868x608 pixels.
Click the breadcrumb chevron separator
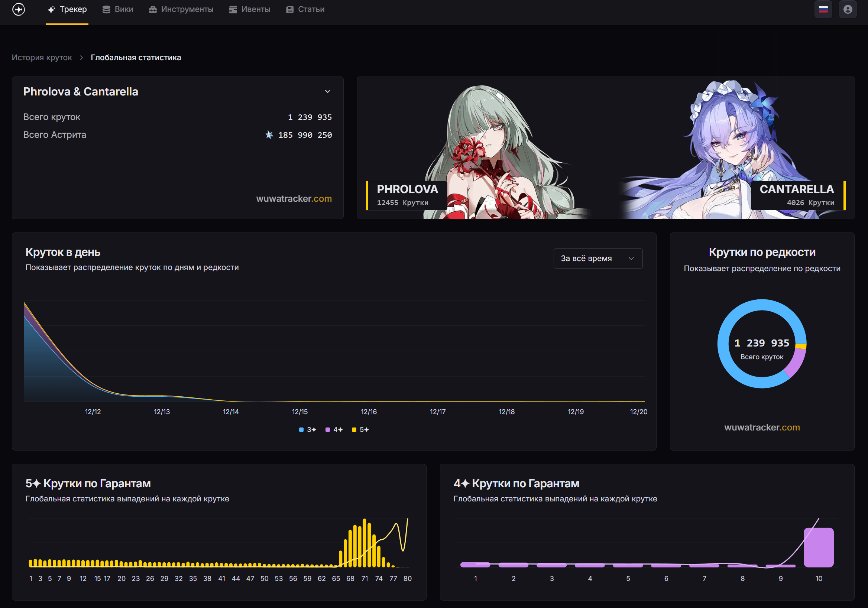pos(81,58)
